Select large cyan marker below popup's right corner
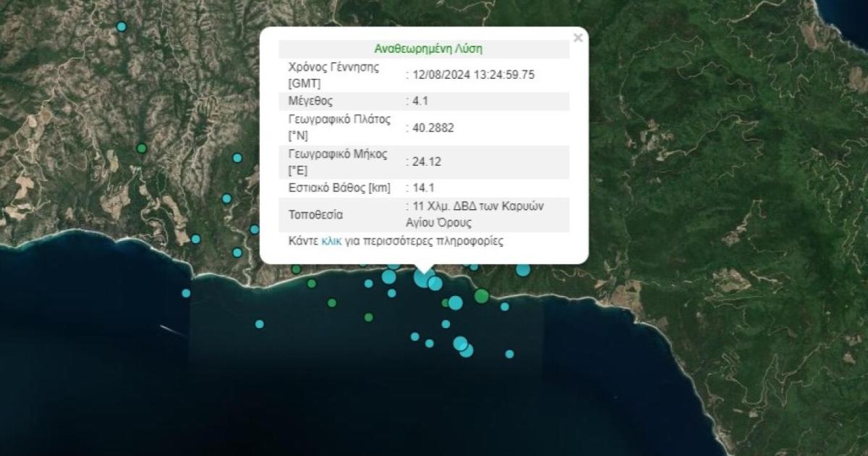868x456 pixels. click(523, 269)
